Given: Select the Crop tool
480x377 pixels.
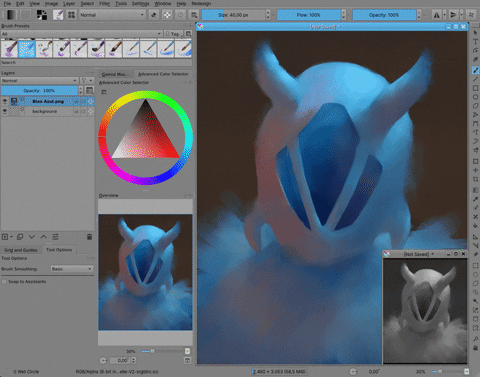Looking at the screenshot, I should click(475, 179).
